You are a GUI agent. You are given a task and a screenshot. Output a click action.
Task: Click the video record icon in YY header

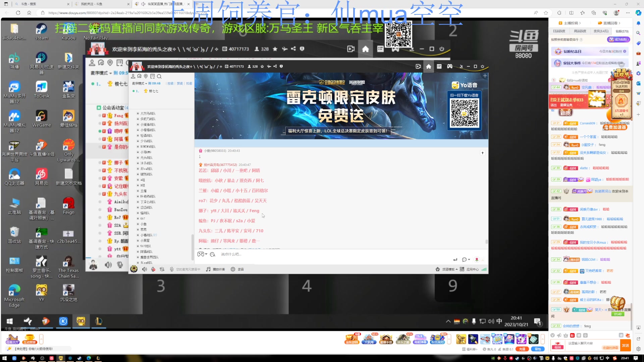coord(418,66)
